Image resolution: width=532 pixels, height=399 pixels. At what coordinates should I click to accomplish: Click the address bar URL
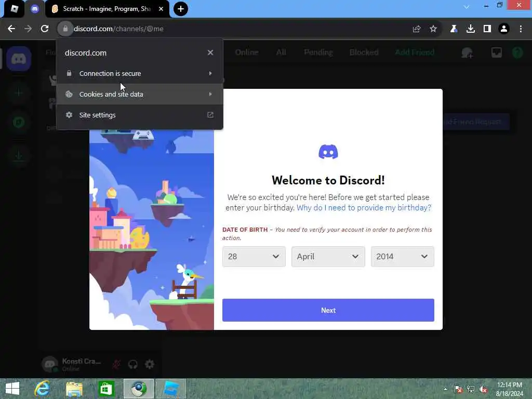tap(118, 29)
